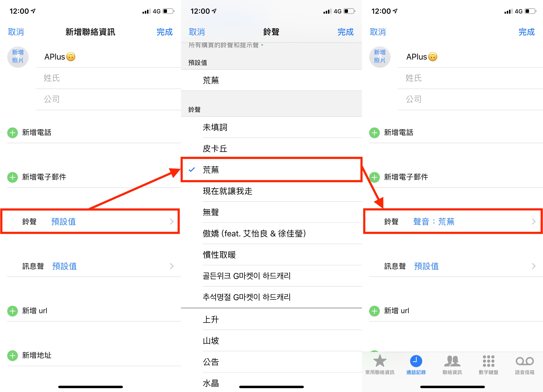Select 골든위크 G마켓이 하드캐리 ringtone
543x392 pixels.
click(x=271, y=276)
